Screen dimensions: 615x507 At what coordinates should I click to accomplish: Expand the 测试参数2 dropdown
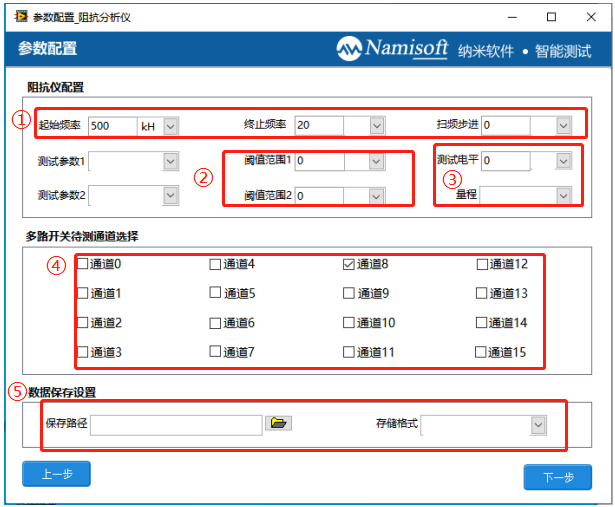(x=171, y=195)
